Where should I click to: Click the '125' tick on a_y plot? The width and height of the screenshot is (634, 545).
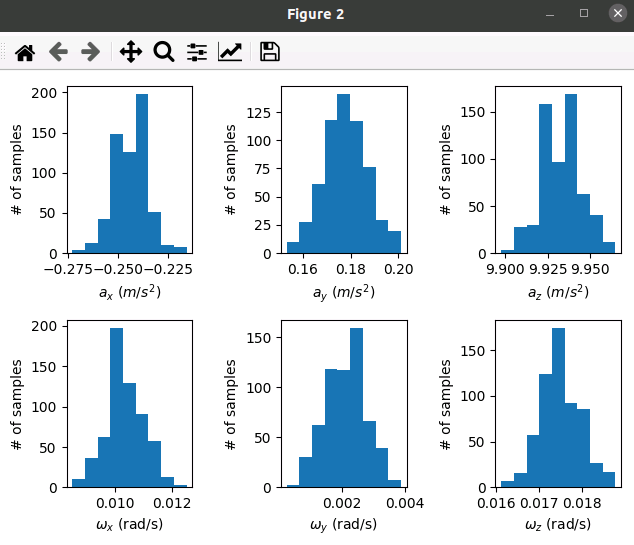tap(259, 113)
